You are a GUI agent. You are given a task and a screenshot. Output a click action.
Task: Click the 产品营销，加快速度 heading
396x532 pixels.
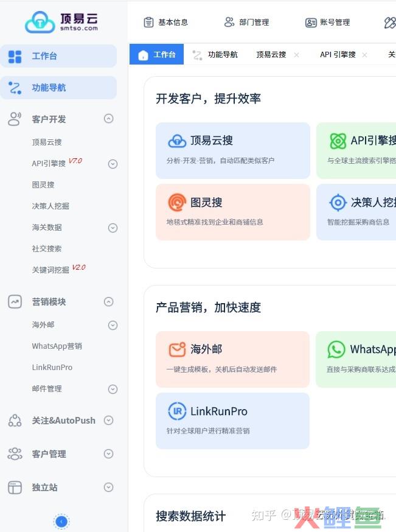209,307
